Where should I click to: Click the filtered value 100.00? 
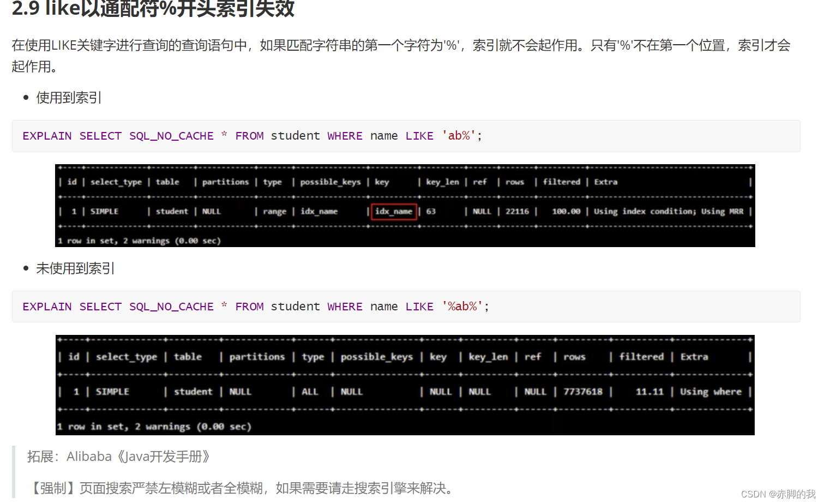click(x=566, y=212)
